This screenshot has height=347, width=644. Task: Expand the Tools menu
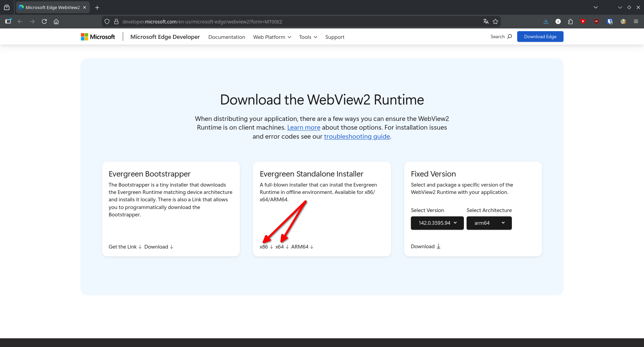click(x=308, y=37)
